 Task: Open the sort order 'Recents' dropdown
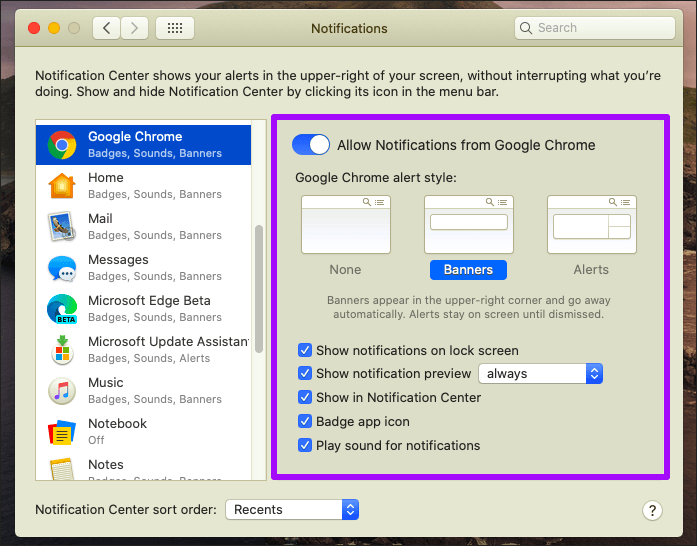click(292, 510)
